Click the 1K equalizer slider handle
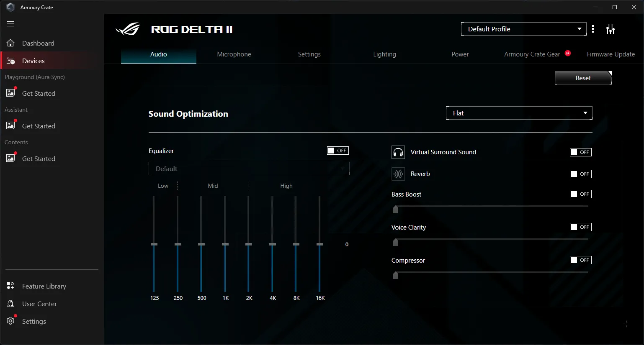The height and width of the screenshot is (345, 644). 225,244
